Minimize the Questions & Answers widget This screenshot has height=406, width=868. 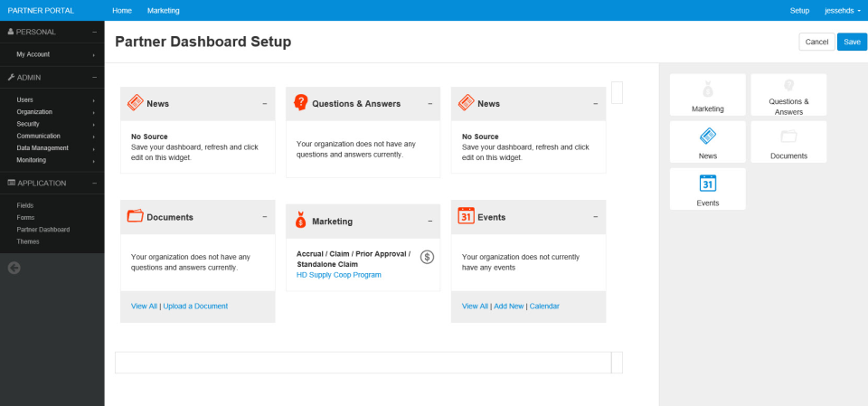(430, 104)
